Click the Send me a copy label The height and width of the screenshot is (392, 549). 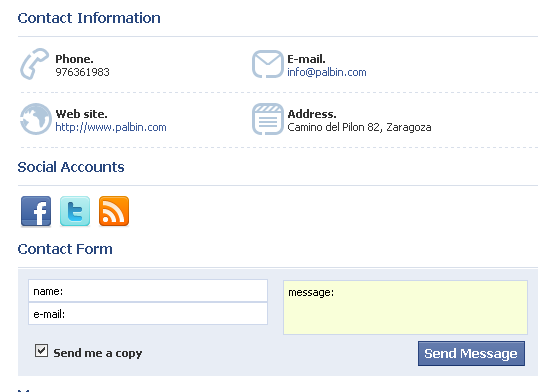[x=98, y=353]
